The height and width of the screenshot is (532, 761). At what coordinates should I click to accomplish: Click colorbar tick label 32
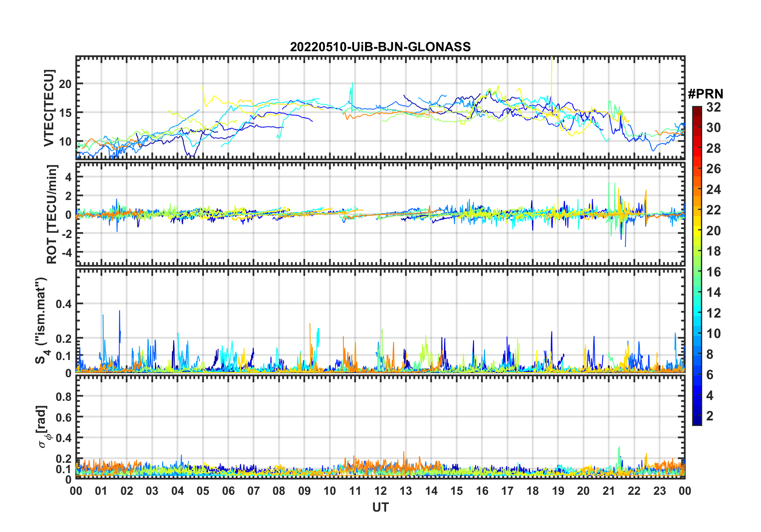click(x=713, y=107)
